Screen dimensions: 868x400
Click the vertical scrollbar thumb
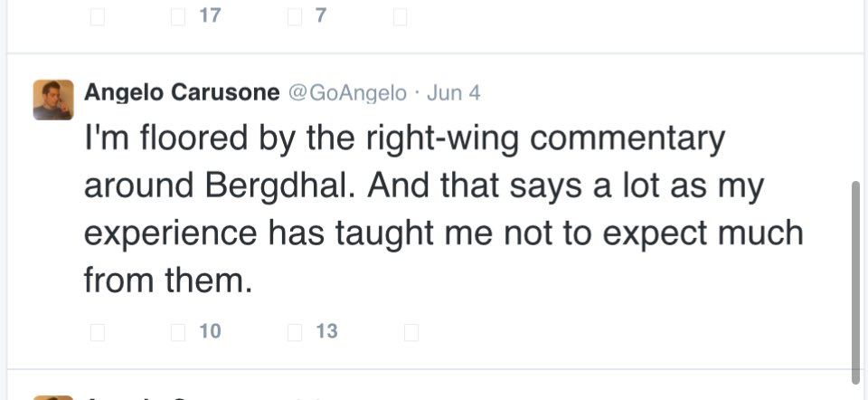pyautogui.click(x=855, y=281)
